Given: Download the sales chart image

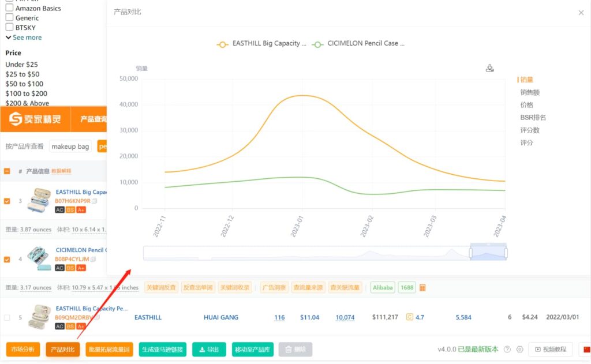Looking at the screenshot, I should 489,68.
